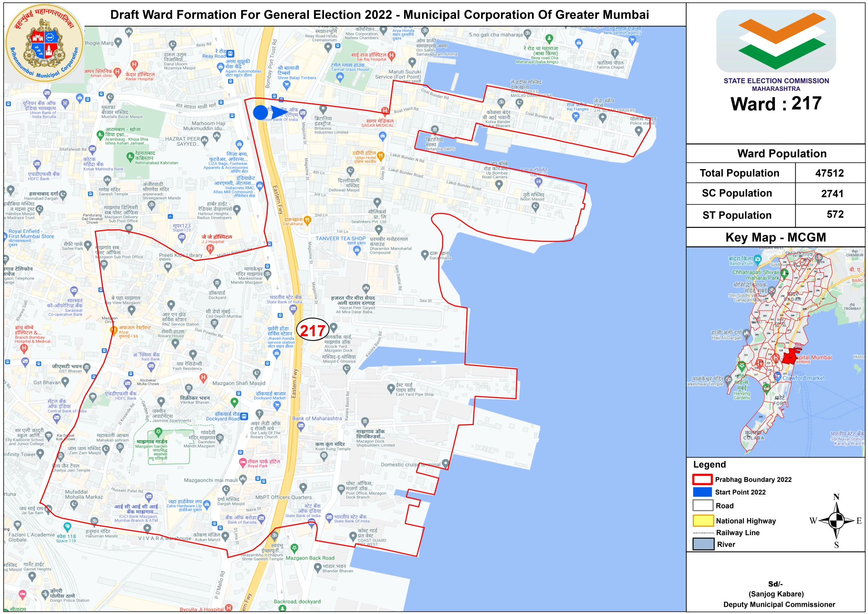Click the Darukhana restaurant marker
Viewport: 868px width, 614px height.
tap(307, 220)
